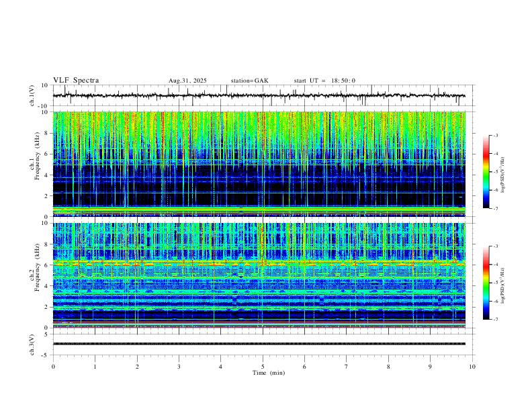532x411 pixels.
Task: Click the -3 tick on ch.2 colorbar
Action: click(x=496, y=246)
